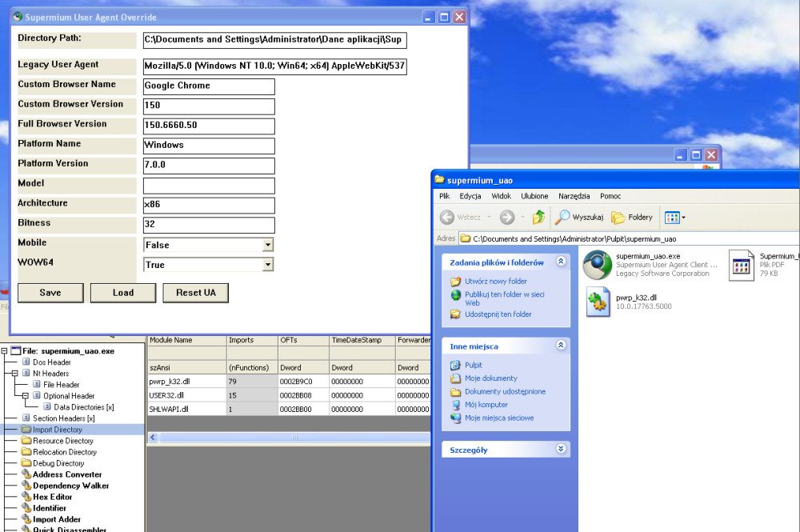Click the forward arrow icon in Explorer toolbar

tap(506, 218)
